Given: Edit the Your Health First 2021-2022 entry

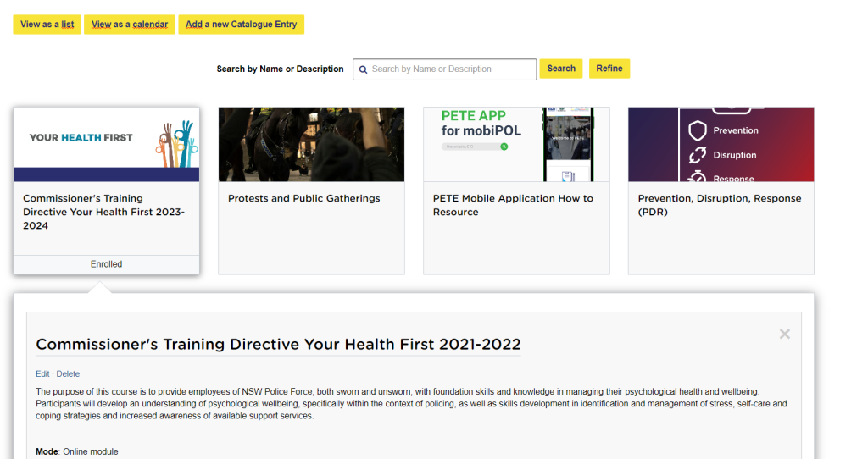Looking at the screenshot, I should 42,373.
